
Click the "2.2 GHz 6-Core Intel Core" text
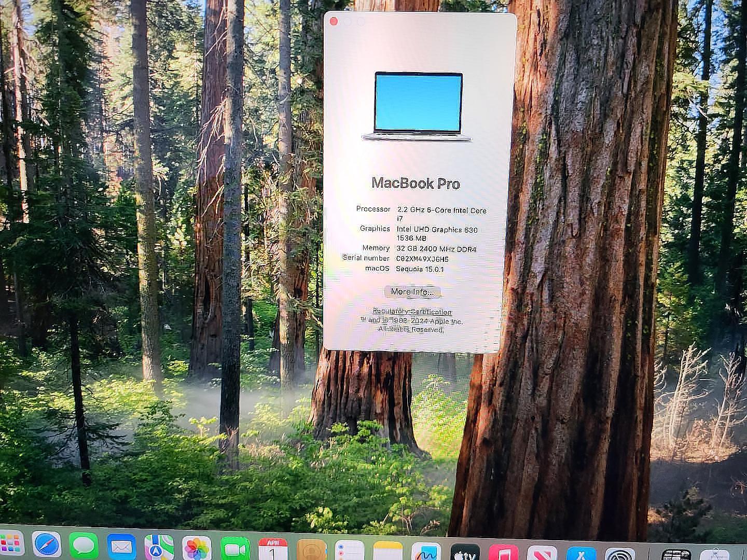(442, 210)
